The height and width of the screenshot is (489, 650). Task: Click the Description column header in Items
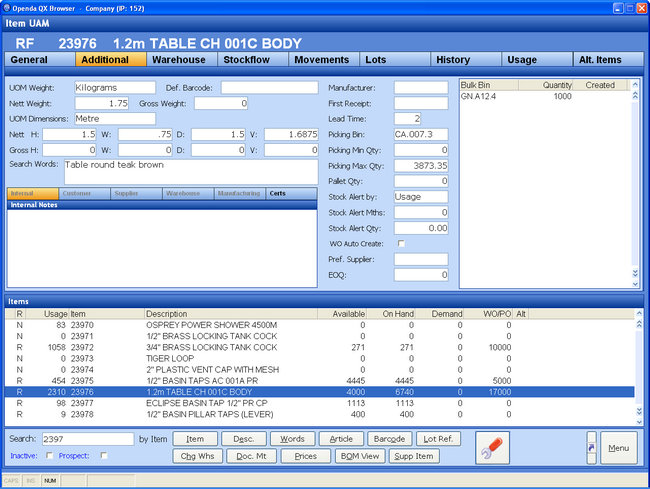(231, 314)
